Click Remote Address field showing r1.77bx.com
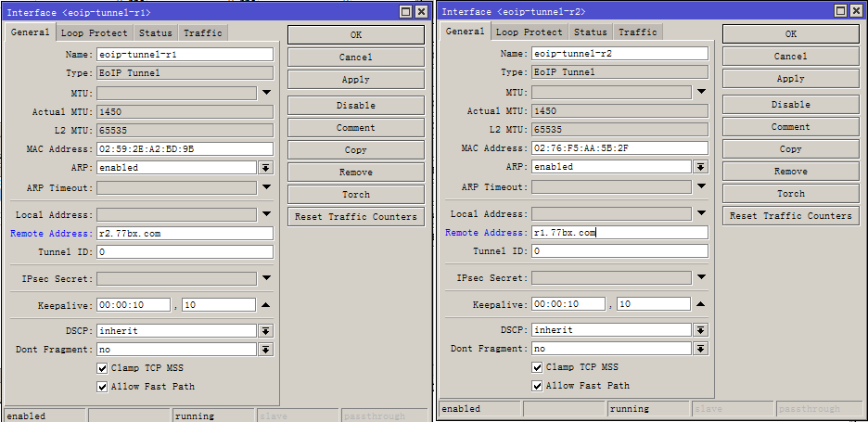The width and height of the screenshot is (868, 422). point(619,233)
